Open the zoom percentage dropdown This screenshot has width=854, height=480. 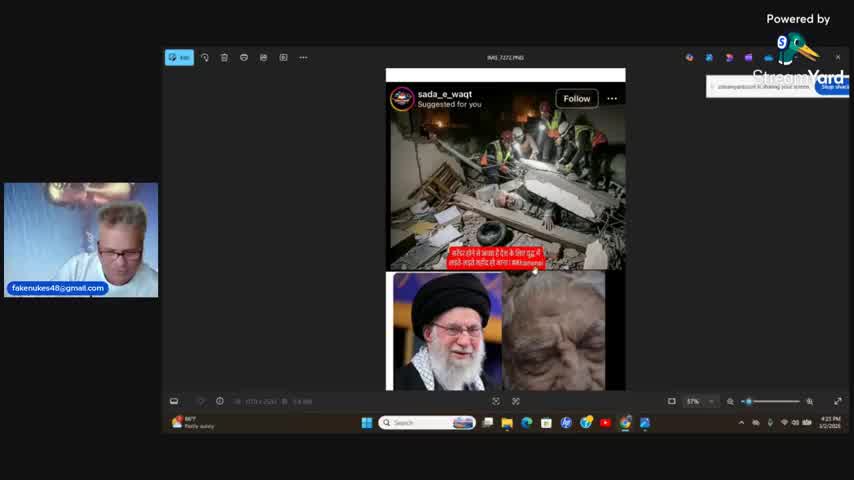pos(698,401)
